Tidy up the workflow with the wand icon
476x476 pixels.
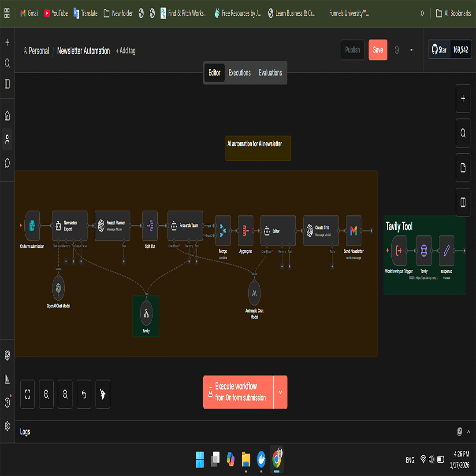coord(103,394)
